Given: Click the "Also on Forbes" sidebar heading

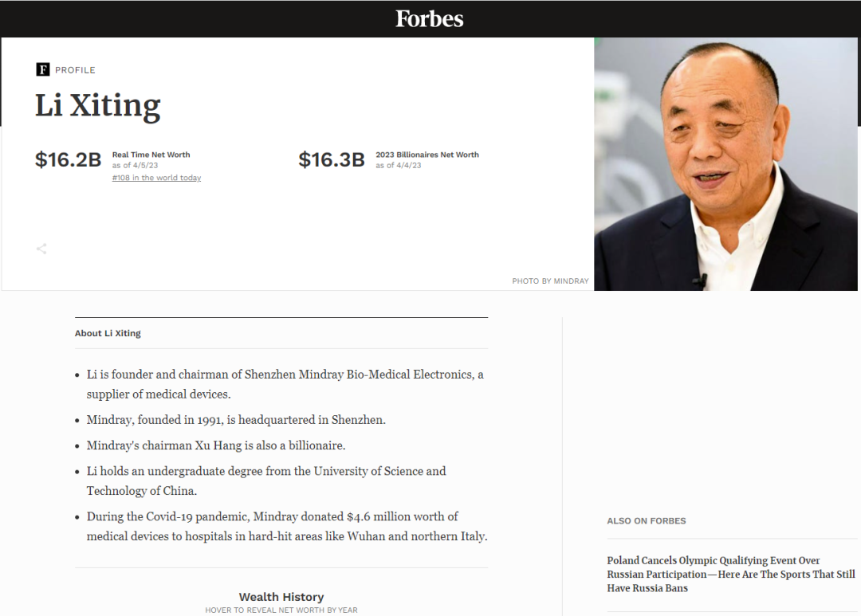Looking at the screenshot, I should point(646,520).
